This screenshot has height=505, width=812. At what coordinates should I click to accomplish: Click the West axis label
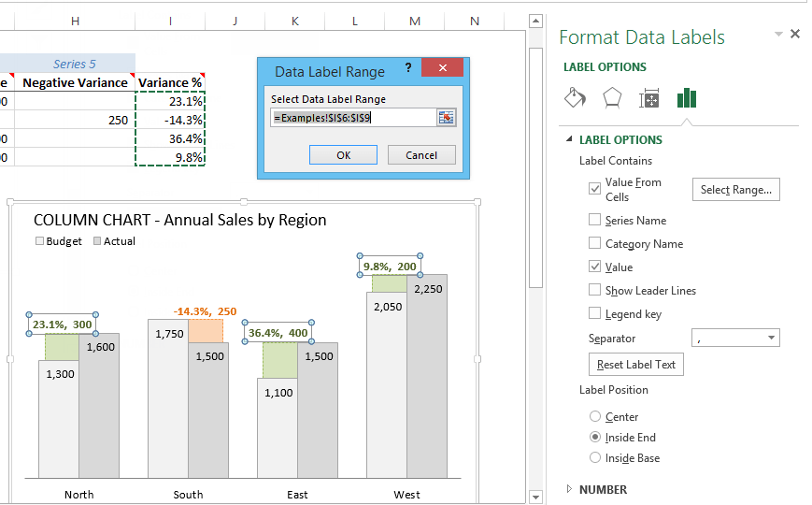click(406, 494)
